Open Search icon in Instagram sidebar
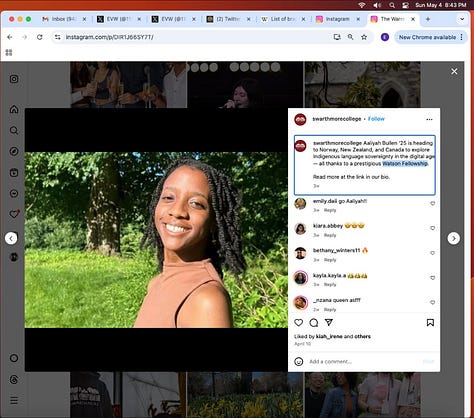474x418 pixels. (14, 130)
